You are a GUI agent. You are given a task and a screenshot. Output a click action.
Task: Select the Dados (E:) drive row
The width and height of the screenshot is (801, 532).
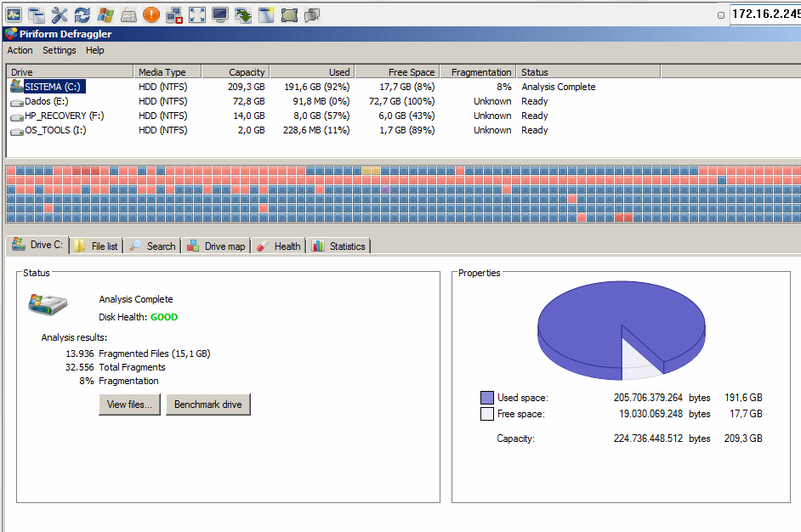coord(404,101)
